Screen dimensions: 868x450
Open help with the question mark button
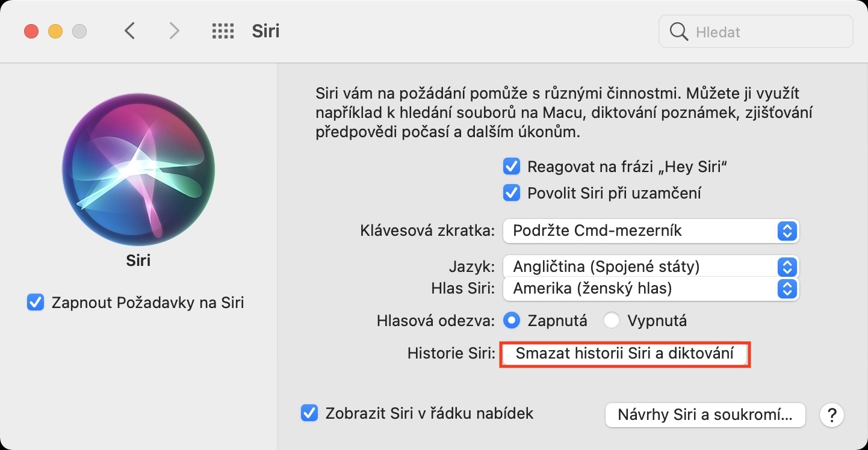pos(832,415)
